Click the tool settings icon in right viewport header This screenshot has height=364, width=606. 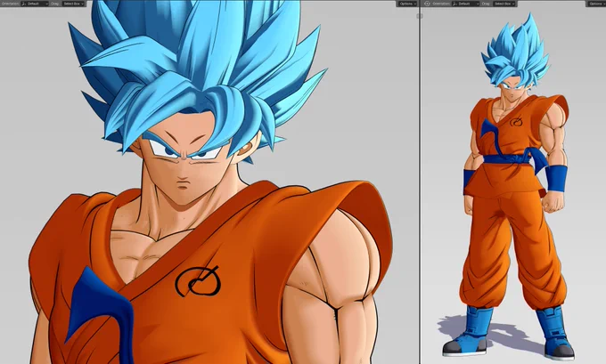427,4
